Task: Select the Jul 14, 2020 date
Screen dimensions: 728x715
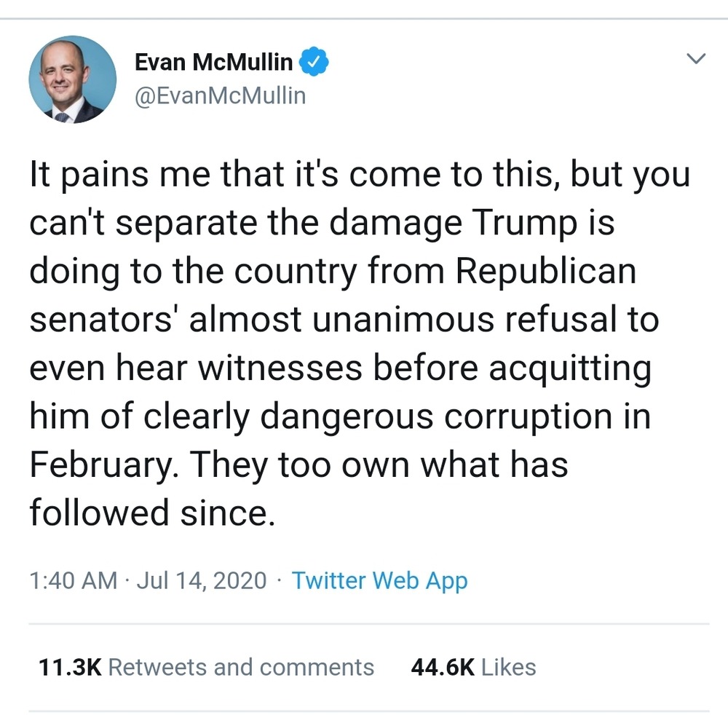Action: point(202,581)
